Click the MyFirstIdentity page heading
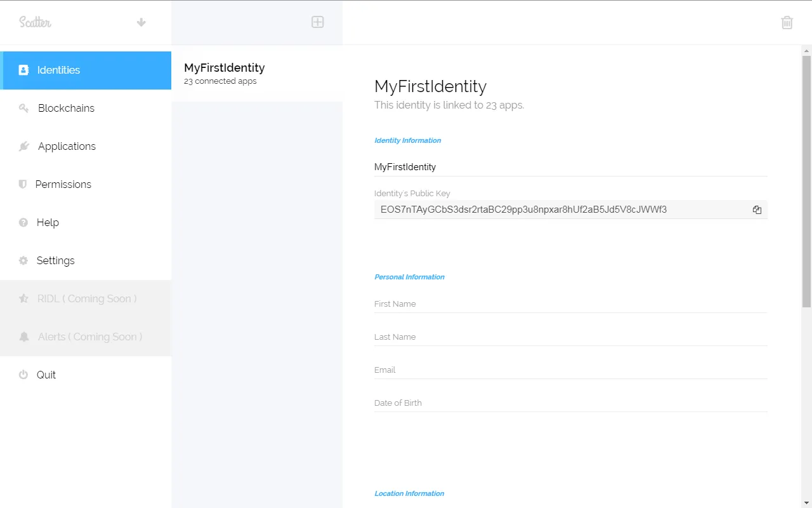This screenshot has height=508, width=812. click(431, 86)
